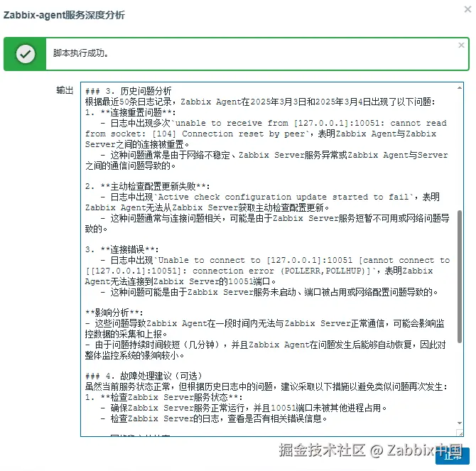Click the '**影响分析**:' line
The width and height of the screenshot is (476, 471).
(x=114, y=313)
